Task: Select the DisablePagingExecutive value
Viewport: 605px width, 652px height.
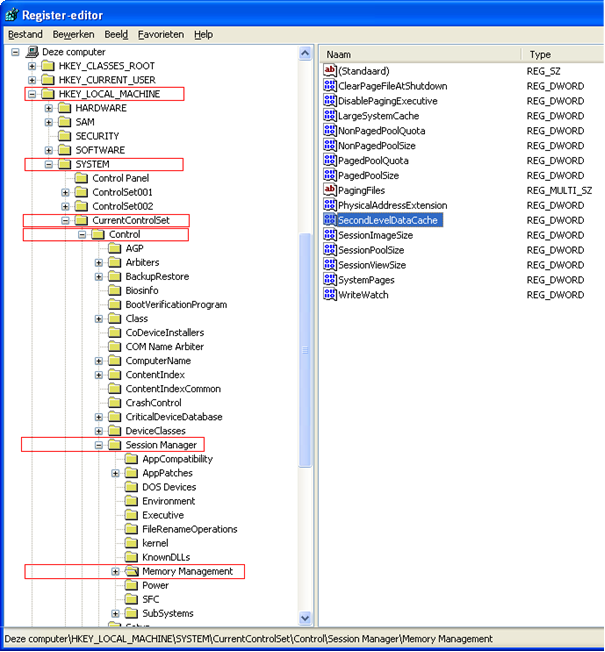Action: (388, 101)
